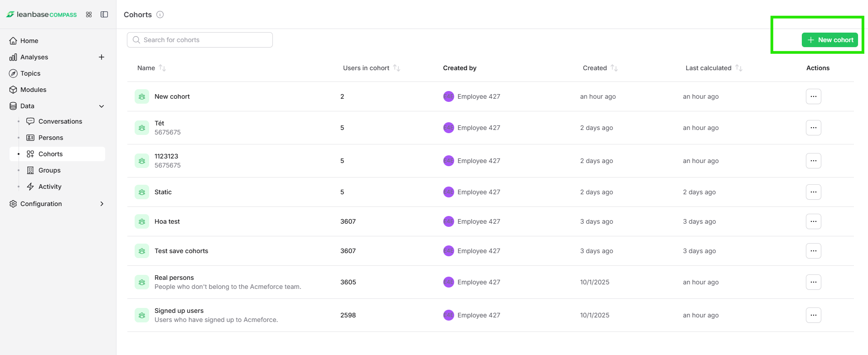Open the Home page in sidebar
Viewport: 868px width, 355px height.
[29, 41]
